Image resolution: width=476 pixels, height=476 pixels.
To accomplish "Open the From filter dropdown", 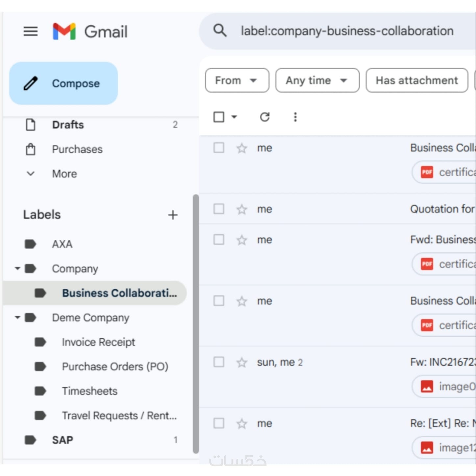I will coord(237,81).
